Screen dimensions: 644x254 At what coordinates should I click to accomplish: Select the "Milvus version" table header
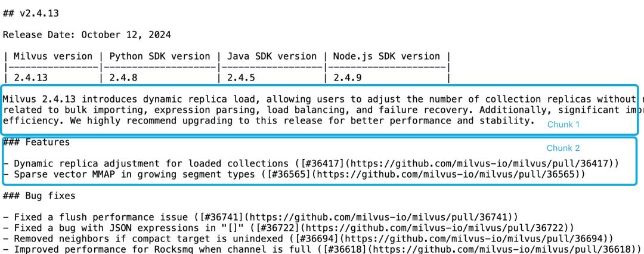click(x=53, y=57)
